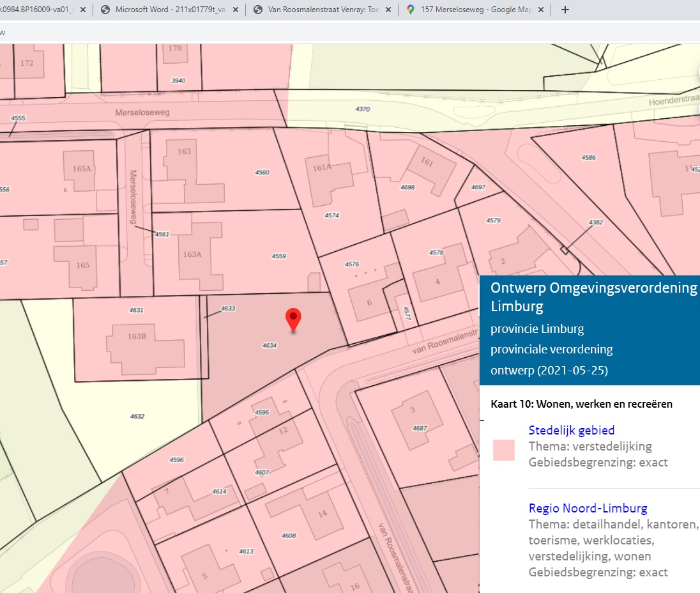
Task: Click parcel number 4382 on map
Action: click(596, 222)
